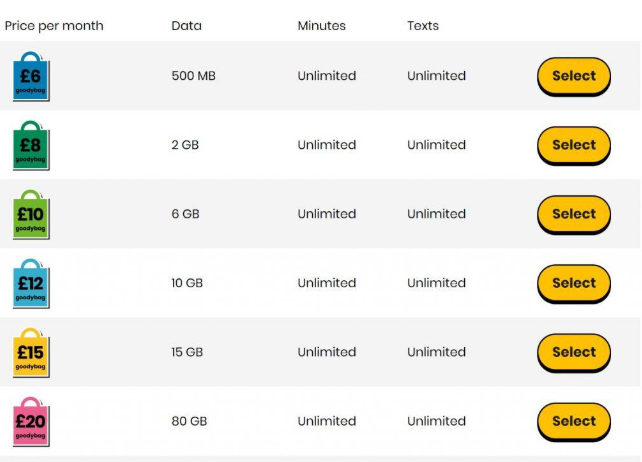
Task: Click the 500 MB data value
Action: [x=193, y=76]
